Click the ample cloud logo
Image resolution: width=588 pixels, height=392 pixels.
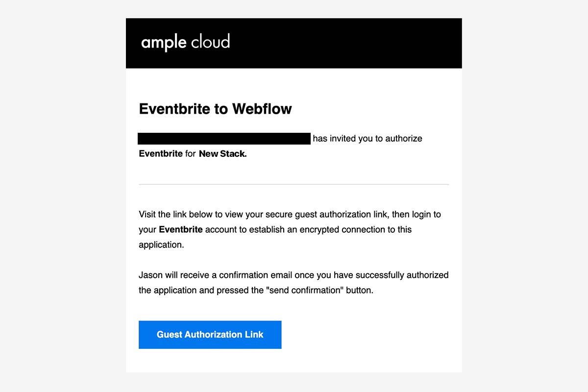[x=186, y=43]
